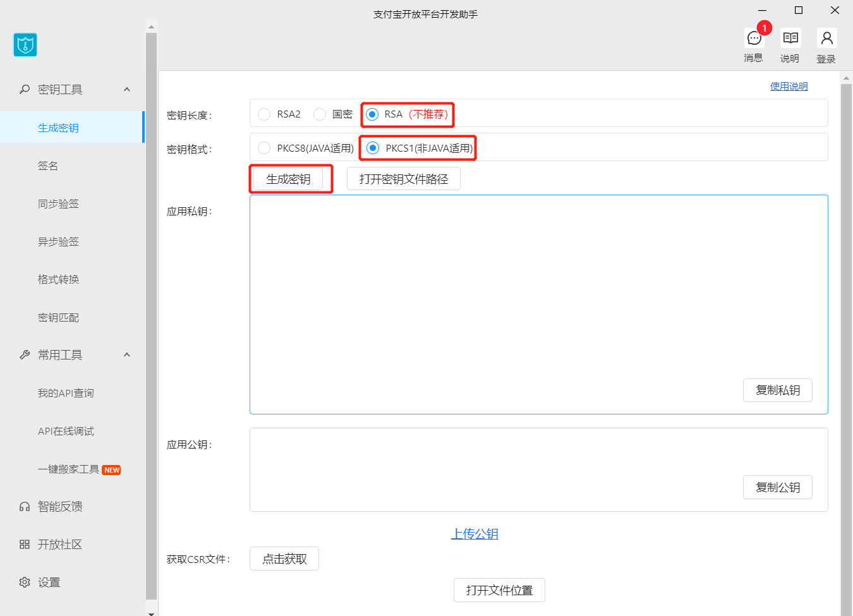
Task: Select the RSA（不推荐）radio button
Action: [x=372, y=114]
